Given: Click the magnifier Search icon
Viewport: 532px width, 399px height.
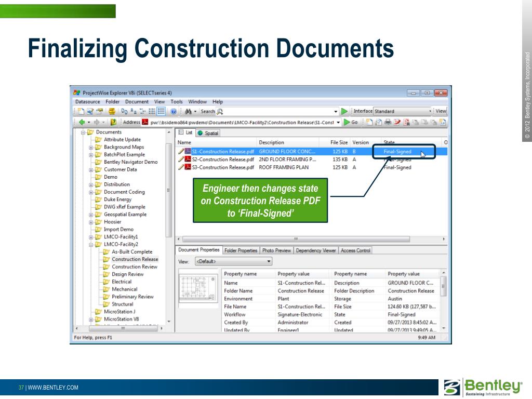Looking at the screenshot, I should (x=220, y=111).
